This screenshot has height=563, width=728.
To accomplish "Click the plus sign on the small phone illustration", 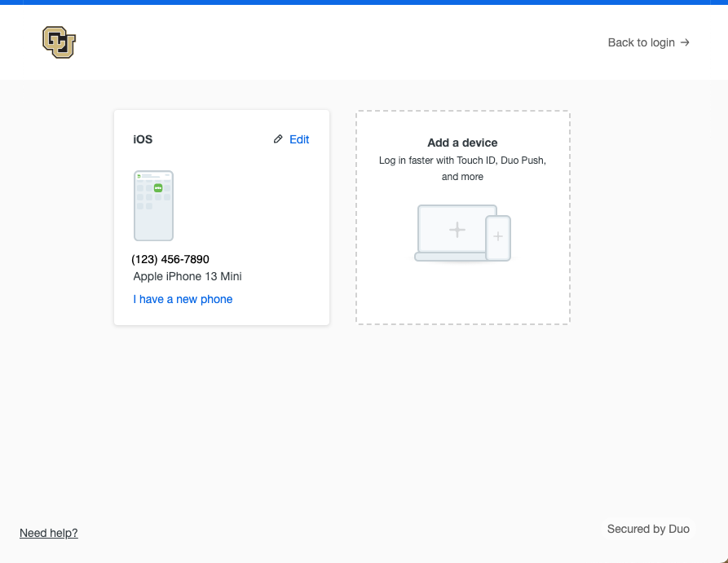I will (x=498, y=236).
